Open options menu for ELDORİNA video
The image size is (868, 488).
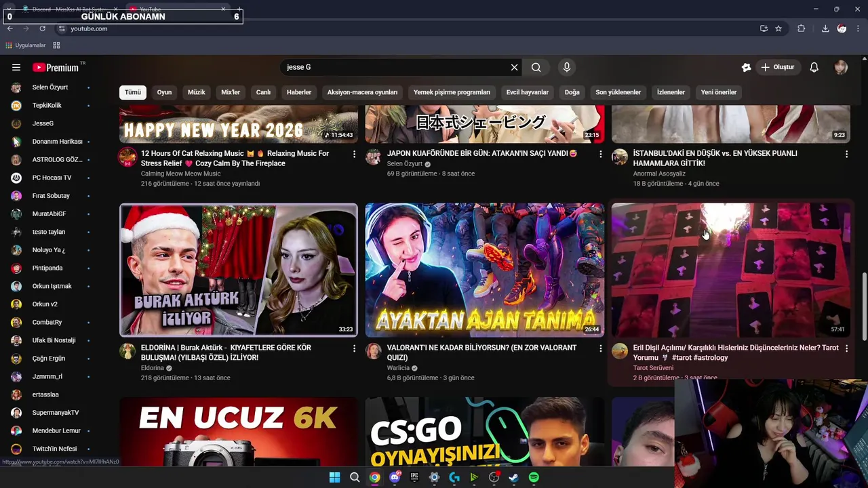pos(354,348)
